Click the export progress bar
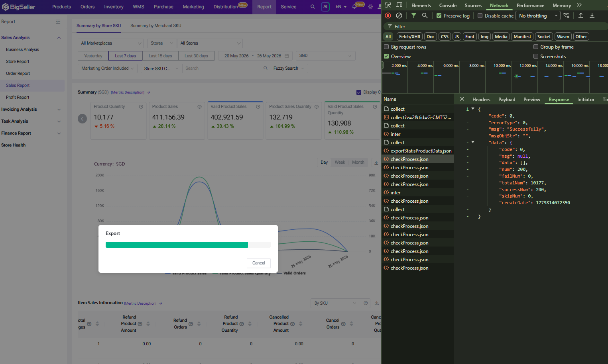 tap(188, 245)
